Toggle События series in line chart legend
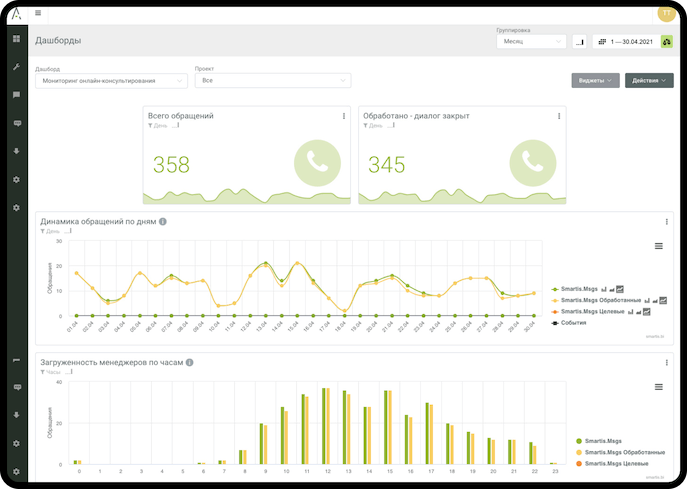 pyautogui.click(x=573, y=323)
